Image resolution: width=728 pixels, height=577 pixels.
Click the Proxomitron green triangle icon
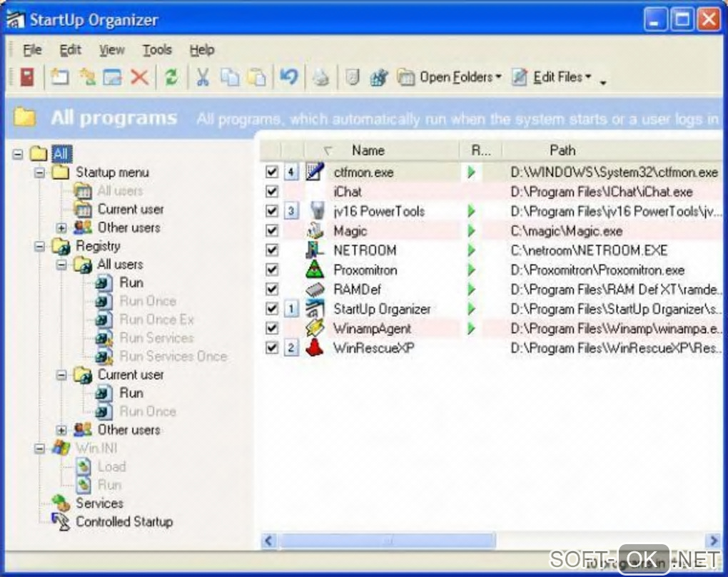[x=315, y=270]
